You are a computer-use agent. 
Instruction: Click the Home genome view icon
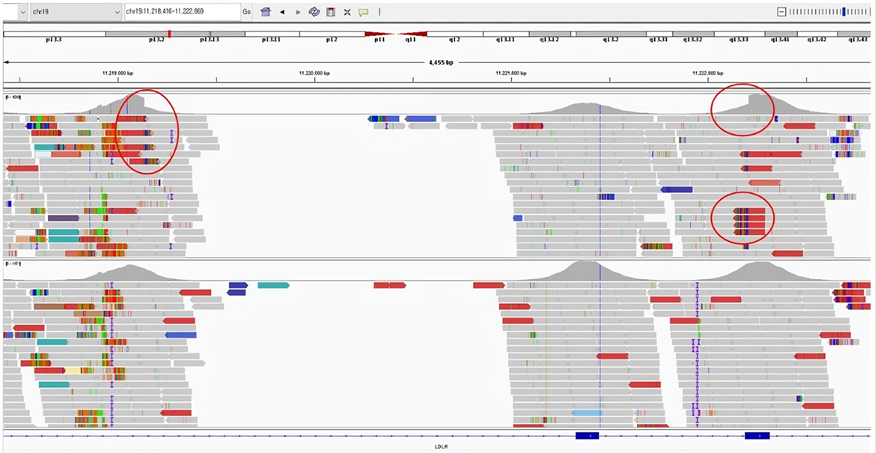tap(266, 12)
